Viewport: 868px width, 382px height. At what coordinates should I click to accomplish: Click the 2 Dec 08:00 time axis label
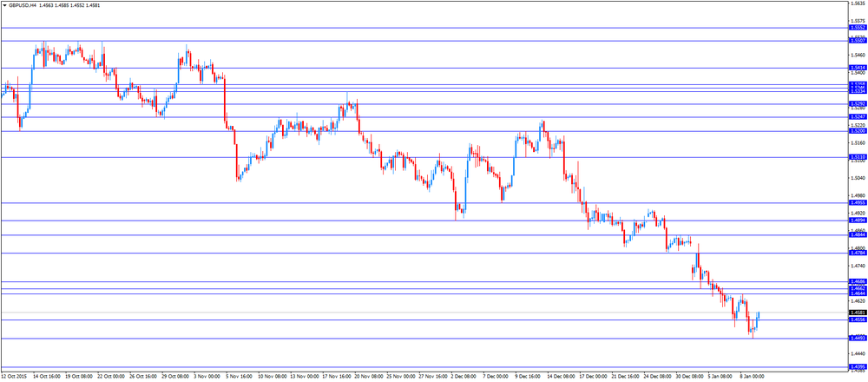(x=463, y=376)
